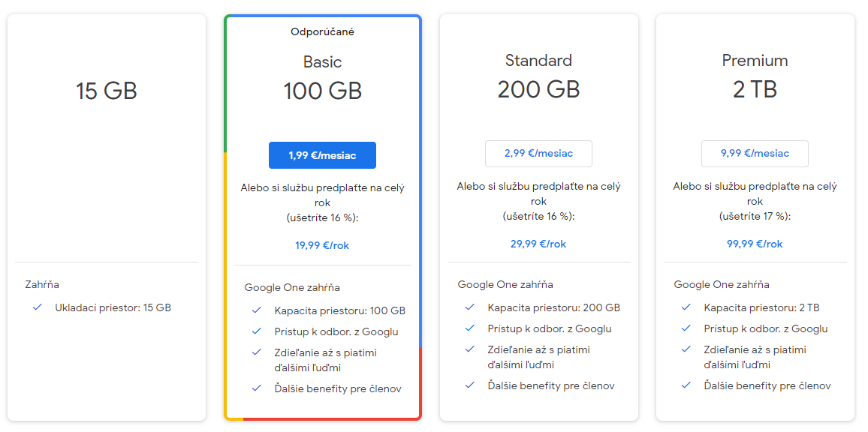Click checkmark next to Kapacita priestoru: 2 TB
Image resolution: width=868 pixels, height=432 pixels.
(x=686, y=307)
